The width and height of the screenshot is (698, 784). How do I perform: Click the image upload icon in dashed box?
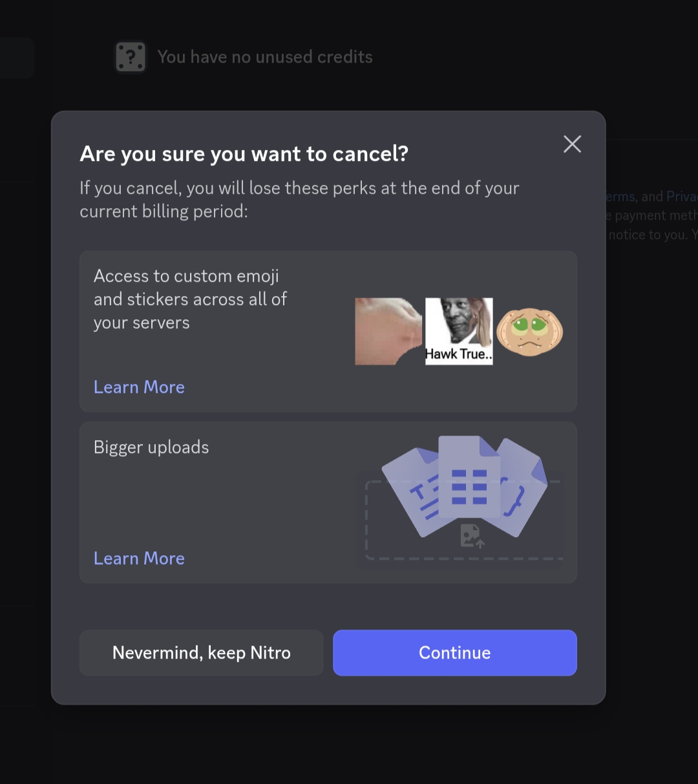471,536
